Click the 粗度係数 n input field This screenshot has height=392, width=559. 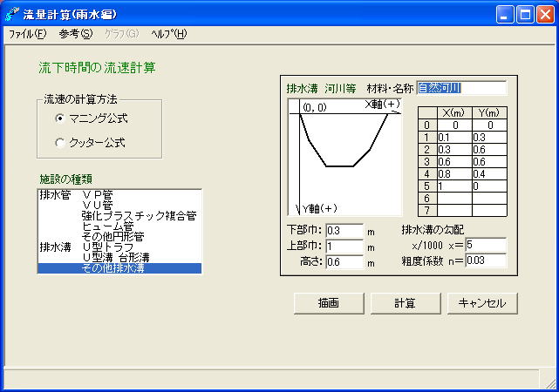[x=486, y=260]
